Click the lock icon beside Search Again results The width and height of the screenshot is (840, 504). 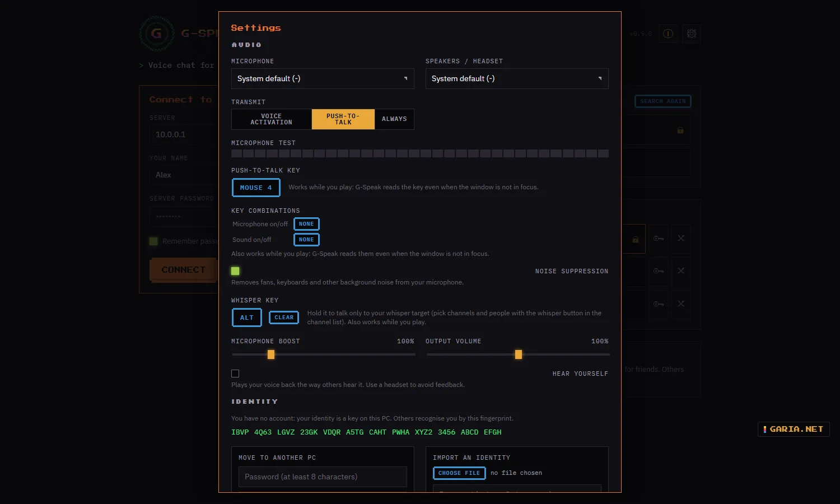[680, 130]
